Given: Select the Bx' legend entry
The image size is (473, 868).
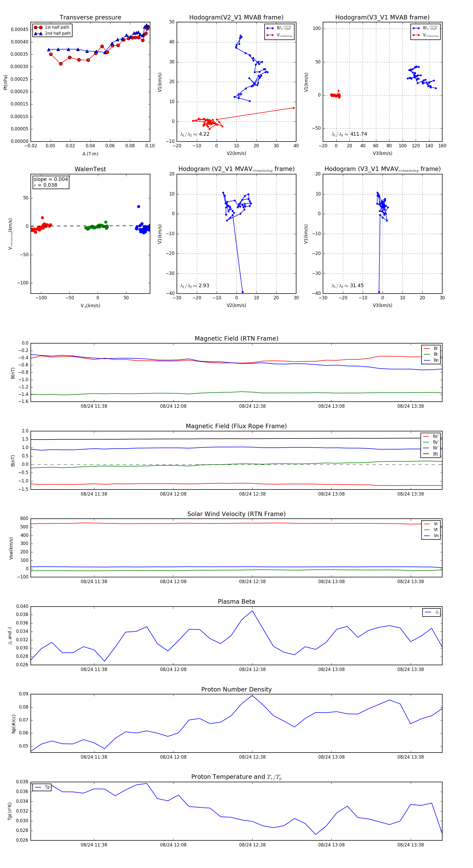Looking at the screenshot, I should pyautogui.click(x=431, y=436).
